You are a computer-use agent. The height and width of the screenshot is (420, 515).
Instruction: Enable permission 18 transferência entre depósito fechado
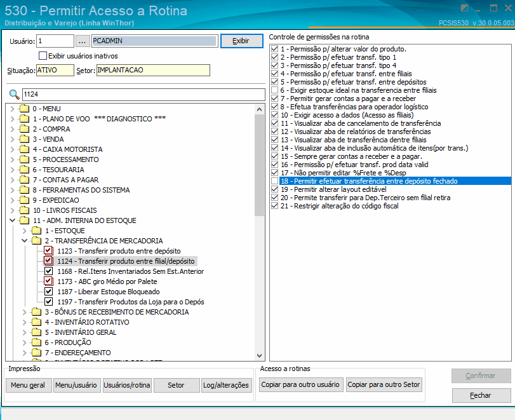coord(274,181)
